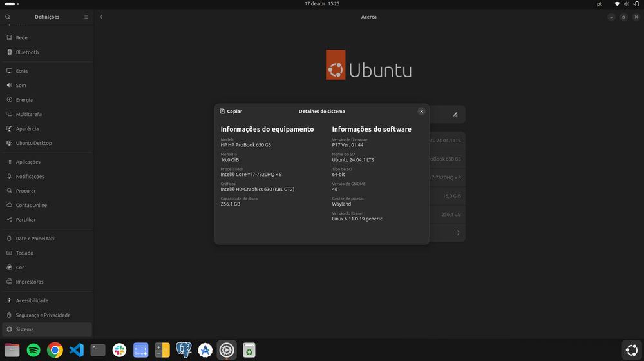Open the clock showing 17 de abr 15:25

pyautogui.click(x=322, y=4)
